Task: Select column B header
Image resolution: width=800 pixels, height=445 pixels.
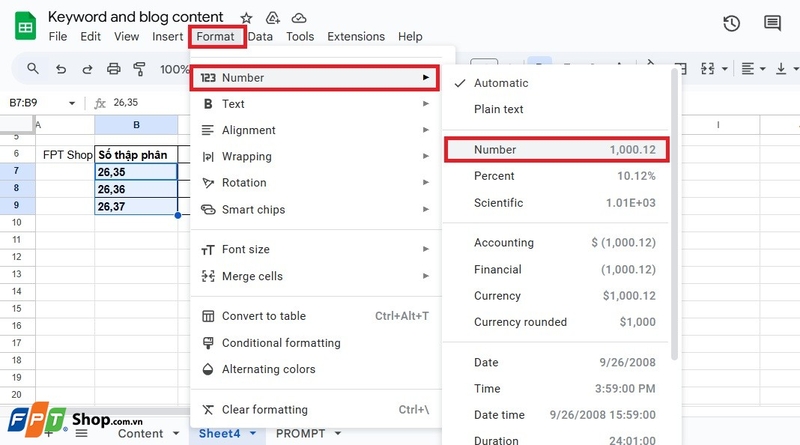Action: click(136, 125)
